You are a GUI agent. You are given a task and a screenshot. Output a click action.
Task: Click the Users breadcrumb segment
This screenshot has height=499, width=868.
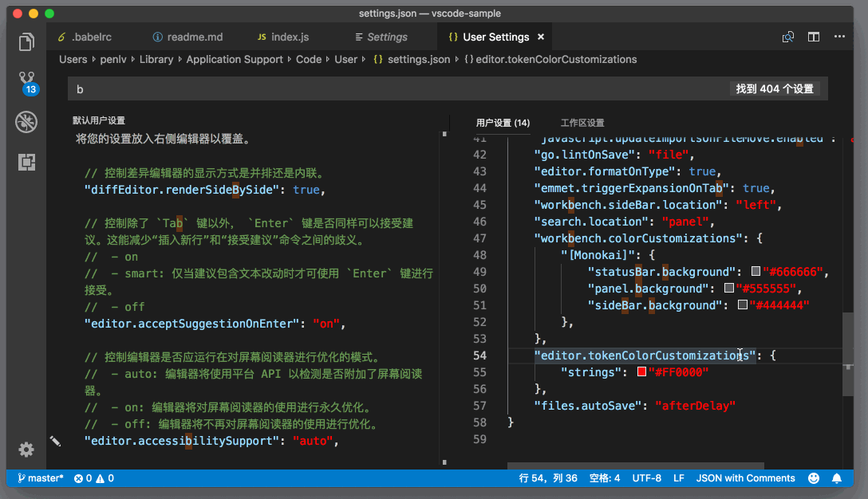73,59
